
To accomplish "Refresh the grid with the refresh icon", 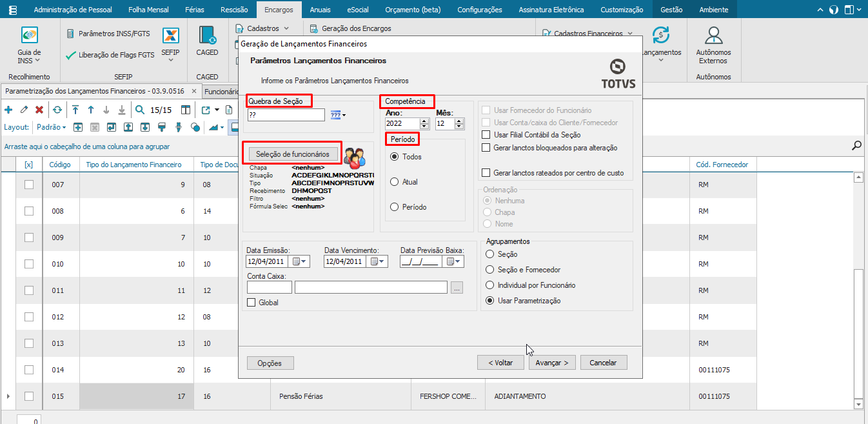I will pos(57,110).
